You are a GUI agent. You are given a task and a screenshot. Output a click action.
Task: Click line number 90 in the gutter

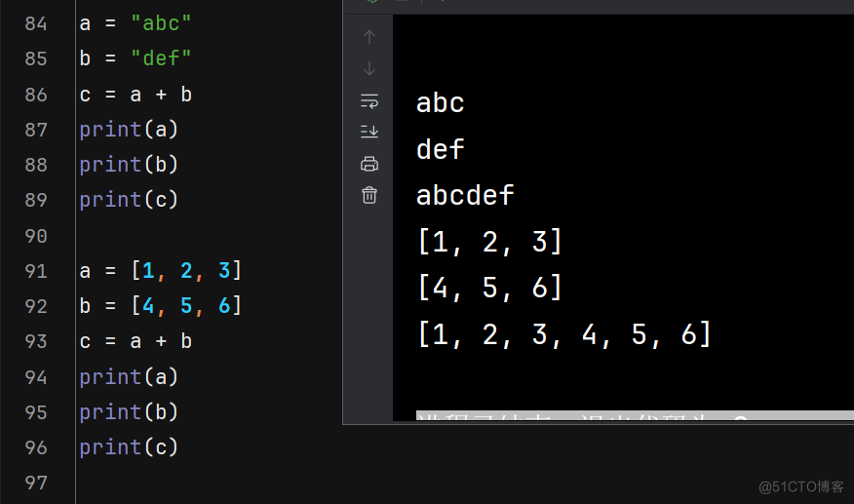pos(36,236)
